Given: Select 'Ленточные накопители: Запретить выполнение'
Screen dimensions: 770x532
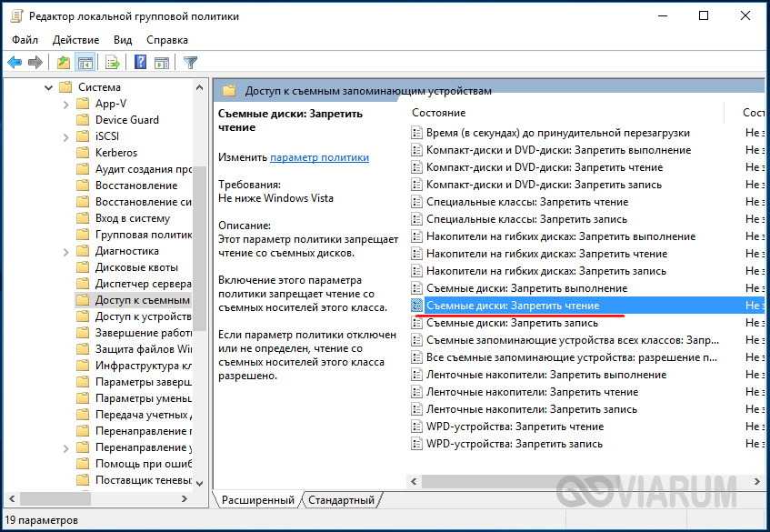Looking at the screenshot, I should pyautogui.click(x=546, y=375).
